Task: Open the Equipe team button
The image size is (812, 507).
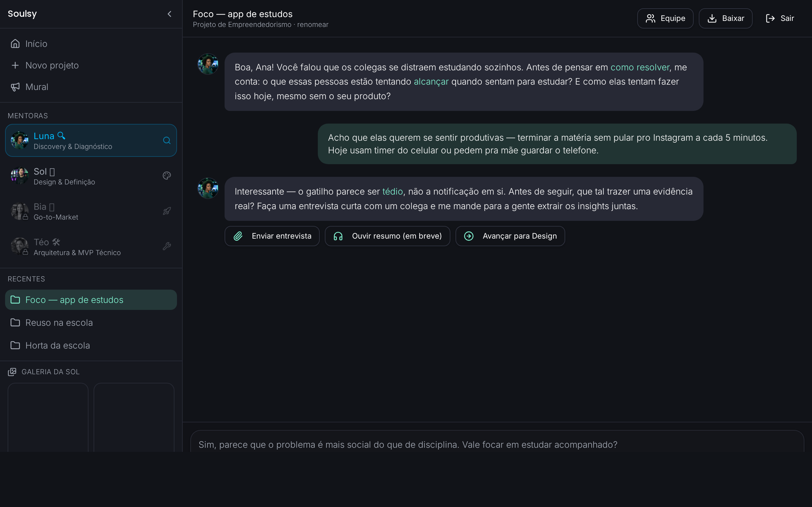Action: pos(665,18)
